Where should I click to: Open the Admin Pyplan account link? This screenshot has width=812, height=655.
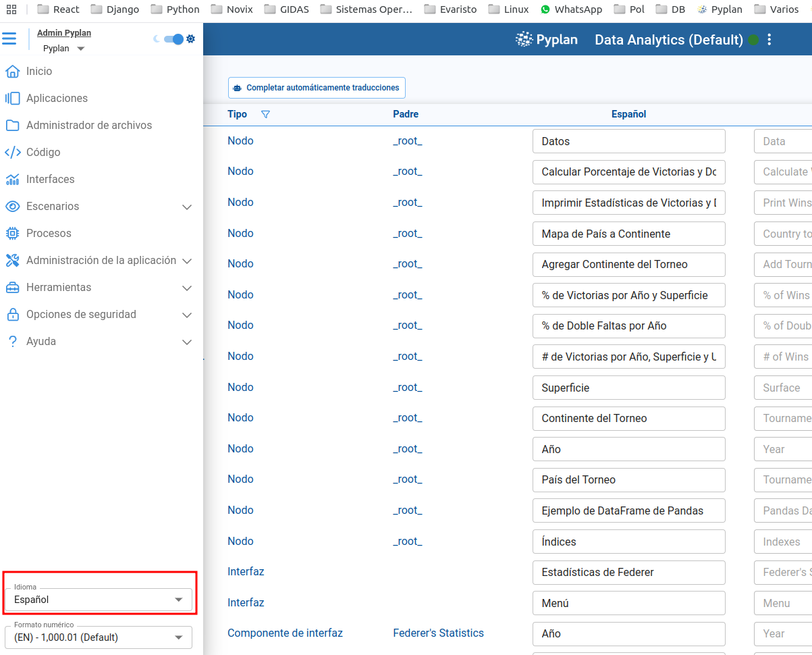click(x=63, y=32)
